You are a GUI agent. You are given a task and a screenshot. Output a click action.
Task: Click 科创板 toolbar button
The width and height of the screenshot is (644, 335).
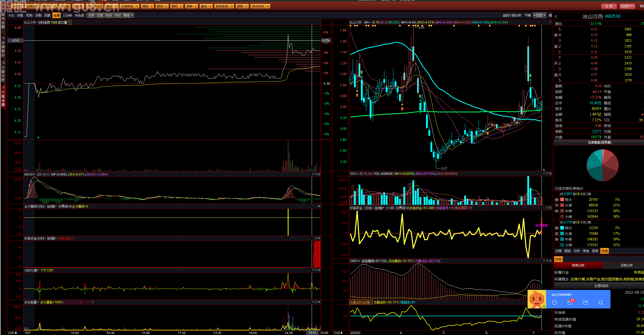[78, 6]
